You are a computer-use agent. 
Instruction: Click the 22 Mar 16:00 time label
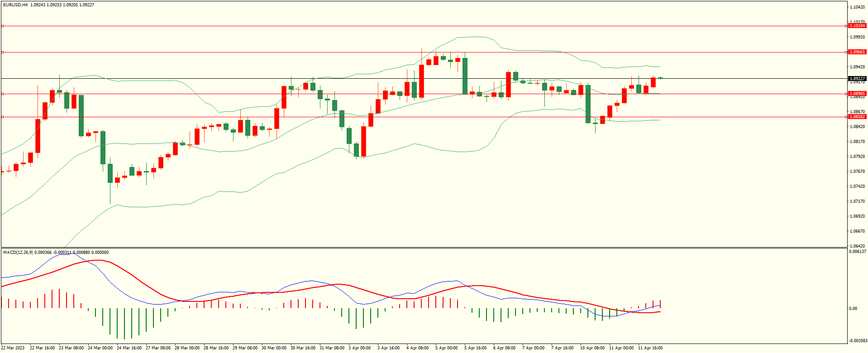(x=42, y=348)
